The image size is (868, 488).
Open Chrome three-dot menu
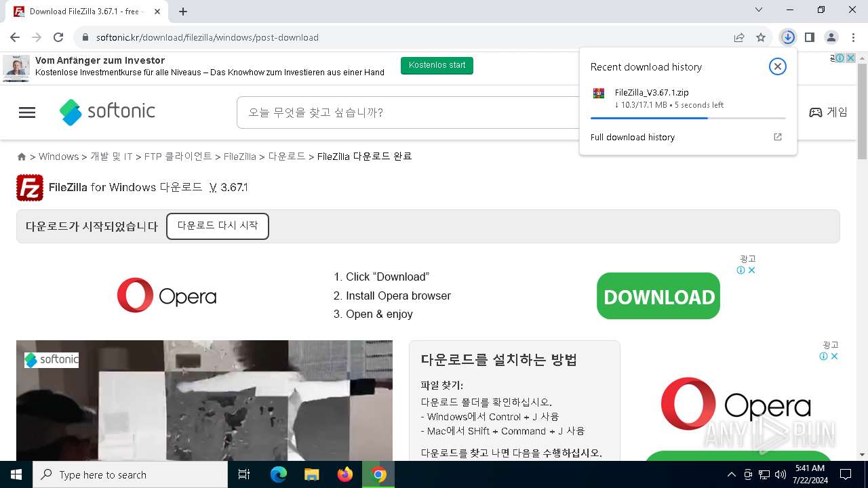click(853, 37)
